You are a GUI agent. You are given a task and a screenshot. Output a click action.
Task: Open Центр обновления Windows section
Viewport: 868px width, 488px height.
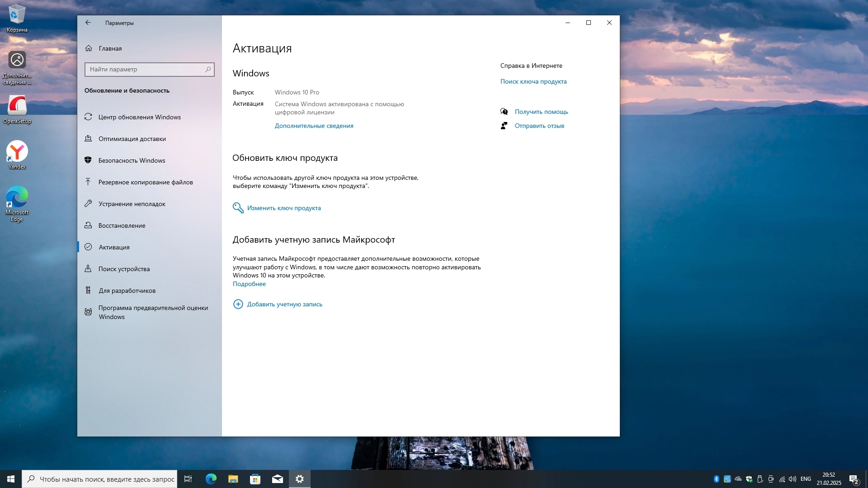(x=139, y=117)
